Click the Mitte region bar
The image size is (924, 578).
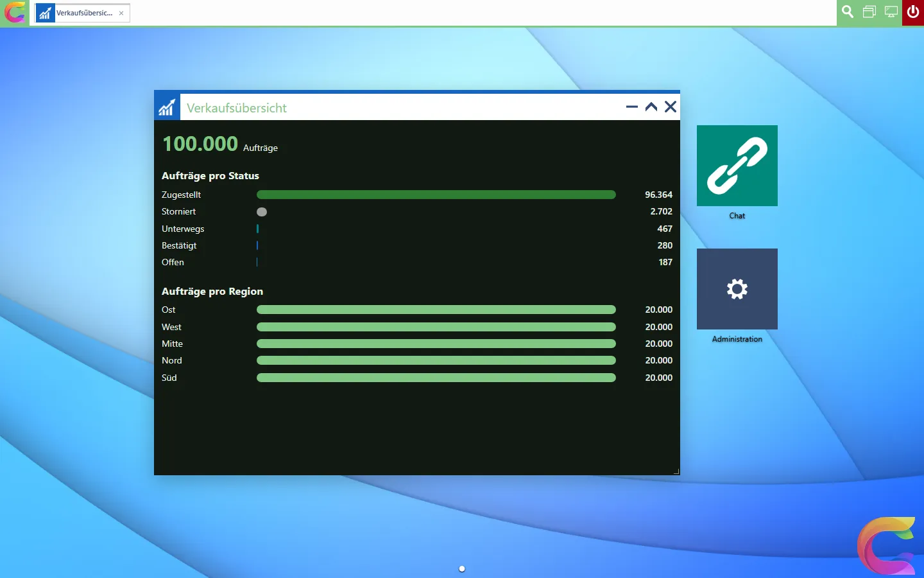coord(436,344)
